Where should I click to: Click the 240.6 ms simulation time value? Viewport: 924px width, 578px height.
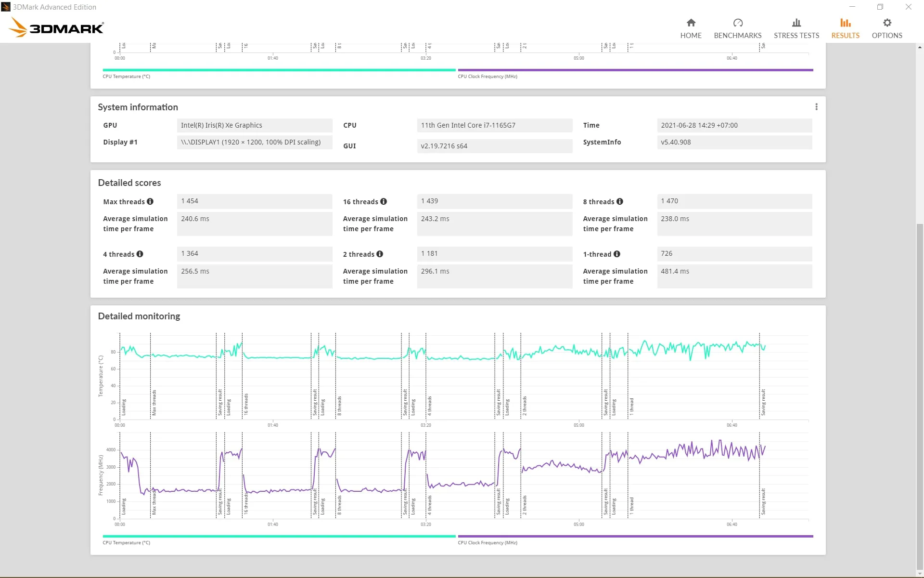255,223
